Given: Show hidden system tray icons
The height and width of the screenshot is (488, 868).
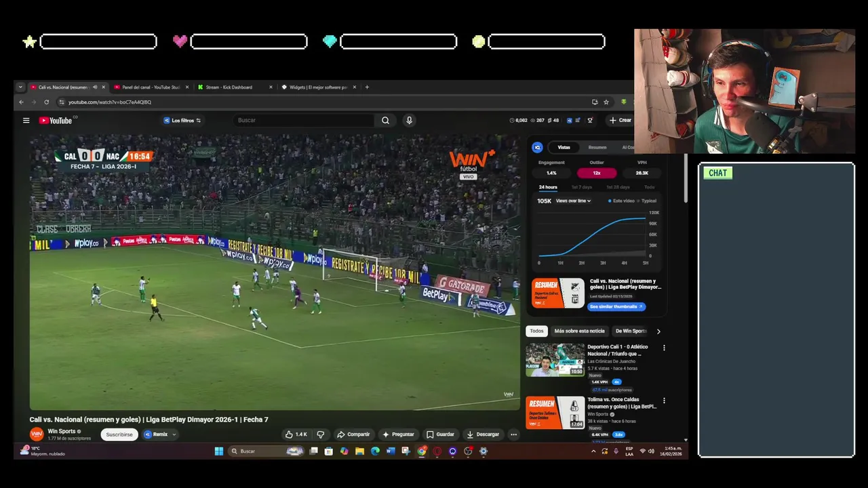Looking at the screenshot, I should 593,451.
